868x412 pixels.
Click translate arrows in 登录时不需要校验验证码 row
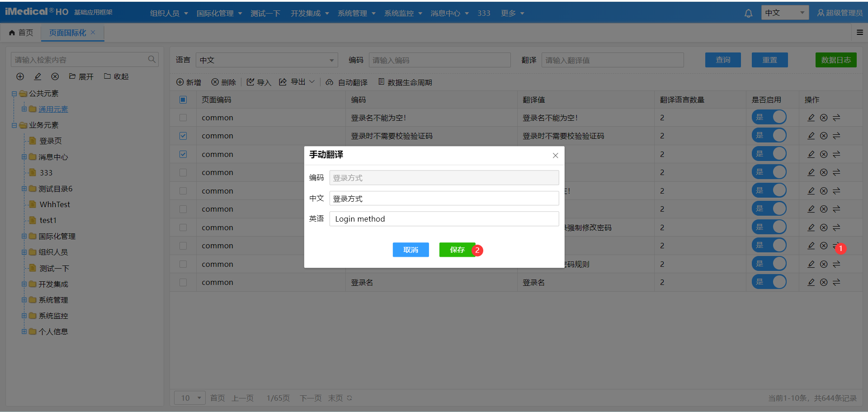(836, 136)
